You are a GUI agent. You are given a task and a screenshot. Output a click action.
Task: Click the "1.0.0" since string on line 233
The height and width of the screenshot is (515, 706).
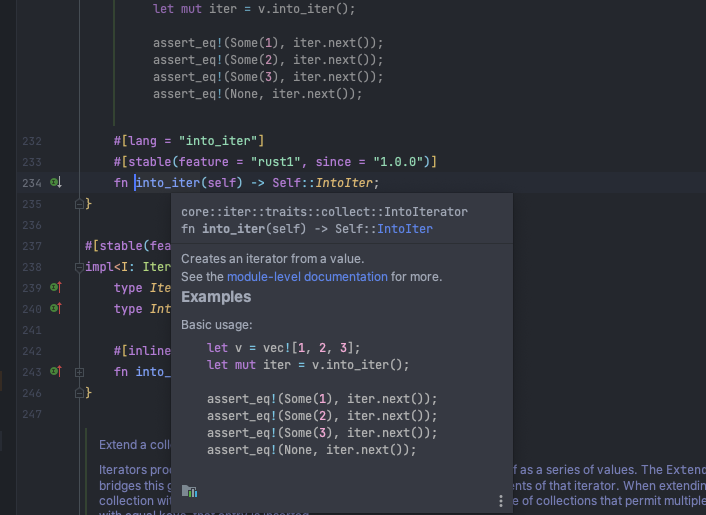tap(398, 162)
